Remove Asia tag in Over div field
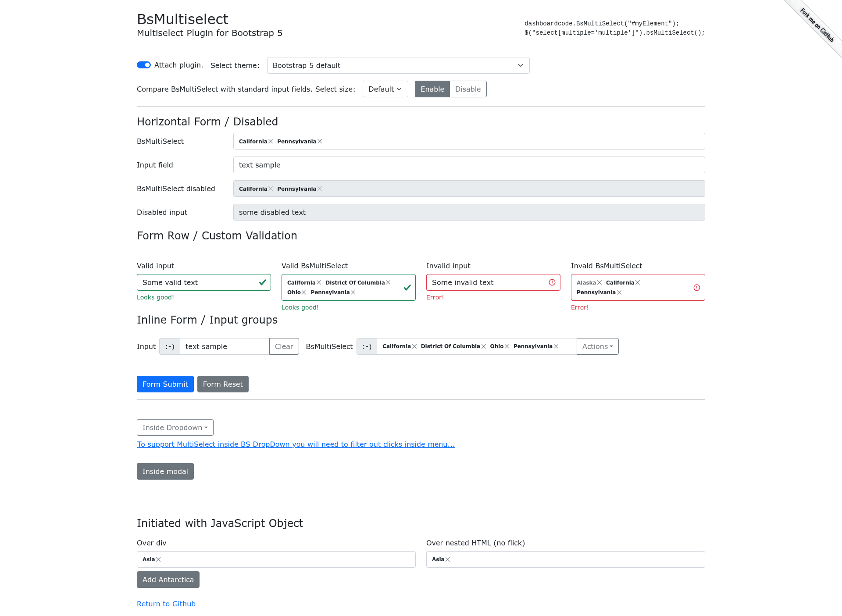 [158, 559]
